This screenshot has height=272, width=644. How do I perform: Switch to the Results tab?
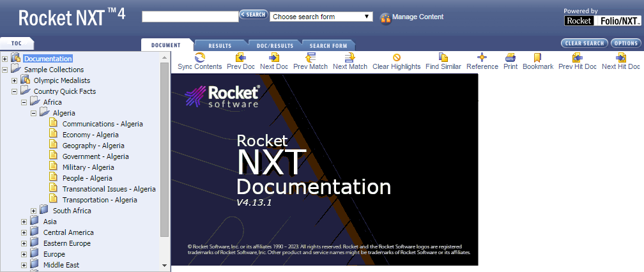pos(220,46)
